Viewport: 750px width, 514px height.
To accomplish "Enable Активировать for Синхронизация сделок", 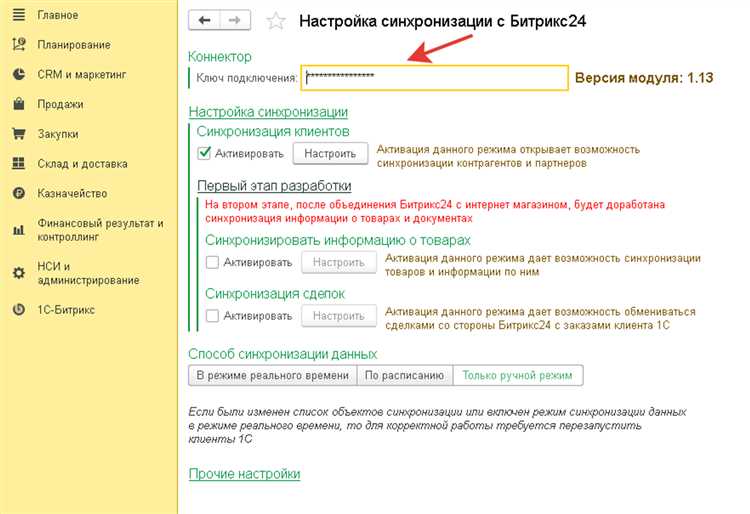I will point(212,316).
